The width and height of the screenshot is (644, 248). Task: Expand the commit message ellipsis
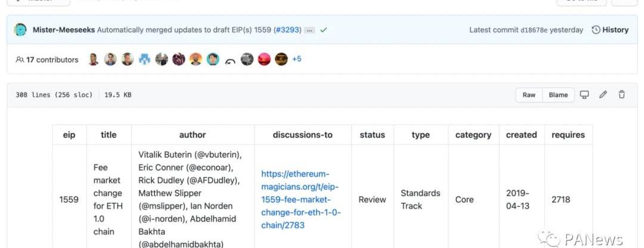[x=309, y=30]
